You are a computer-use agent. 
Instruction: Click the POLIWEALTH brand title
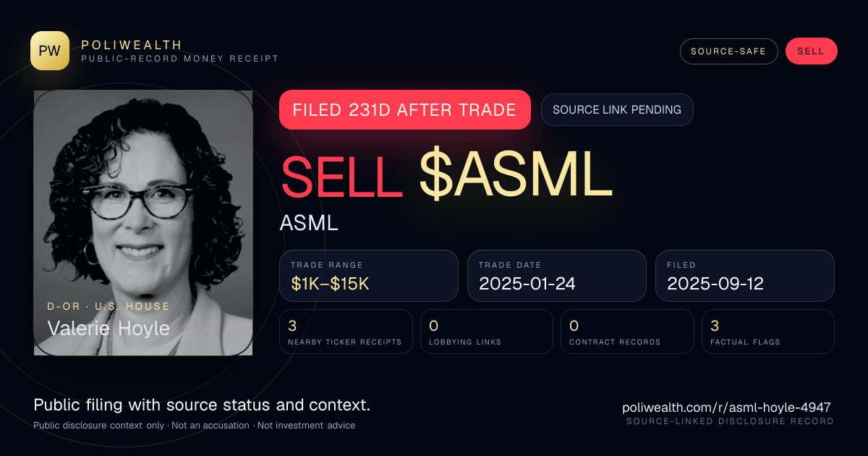click(x=132, y=45)
